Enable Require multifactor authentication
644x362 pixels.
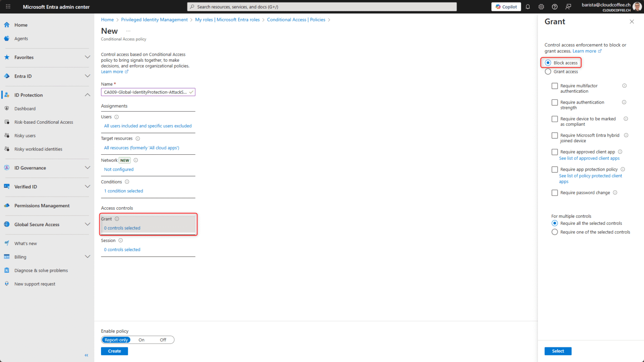coord(555,86)
